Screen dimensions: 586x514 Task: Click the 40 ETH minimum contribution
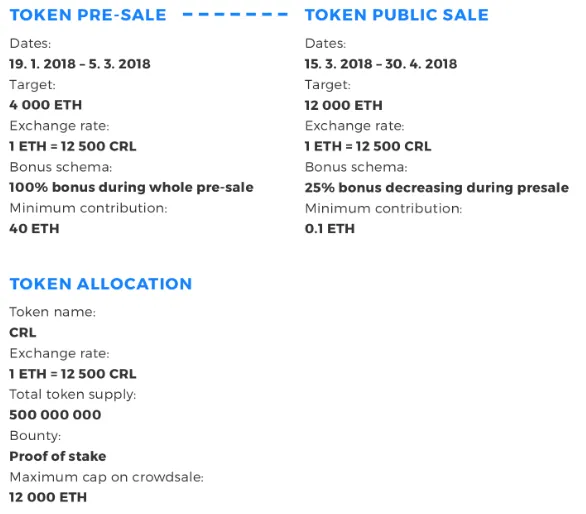coord(34,228)
